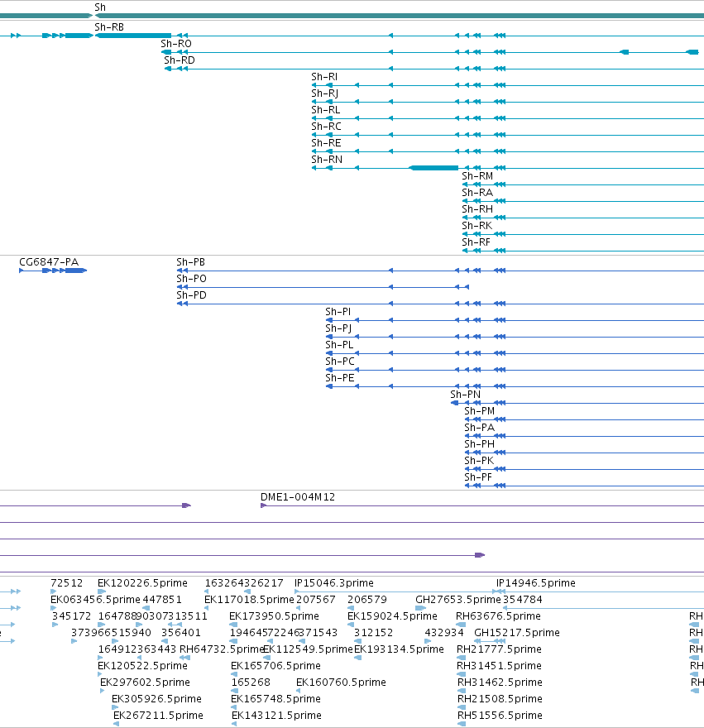The width and height of the screenshot is (704, 728).
Task: Select EST EK117018.5prime
Action: pyautogui.click(x=249, y=600)
